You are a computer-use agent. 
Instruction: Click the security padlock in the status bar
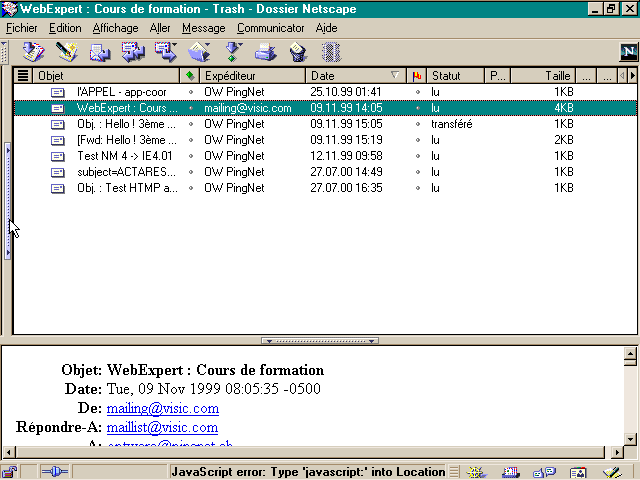tap(10, 472)
